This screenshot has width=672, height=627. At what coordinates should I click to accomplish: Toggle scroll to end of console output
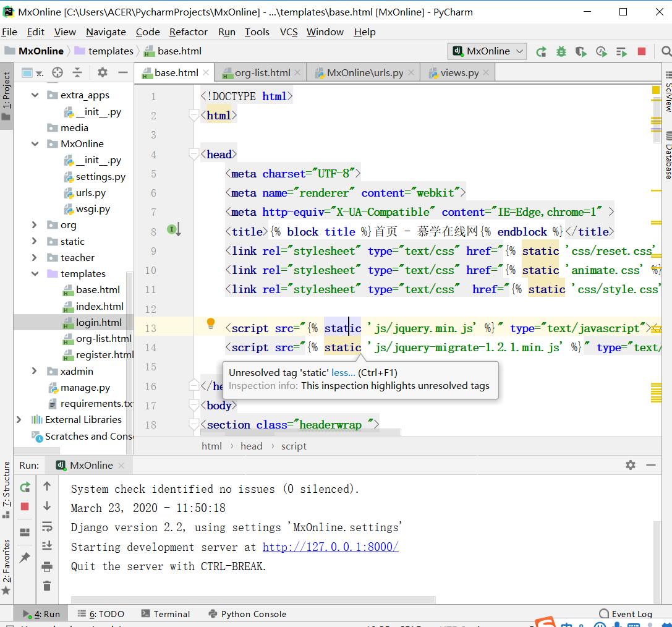coord(47,545)
